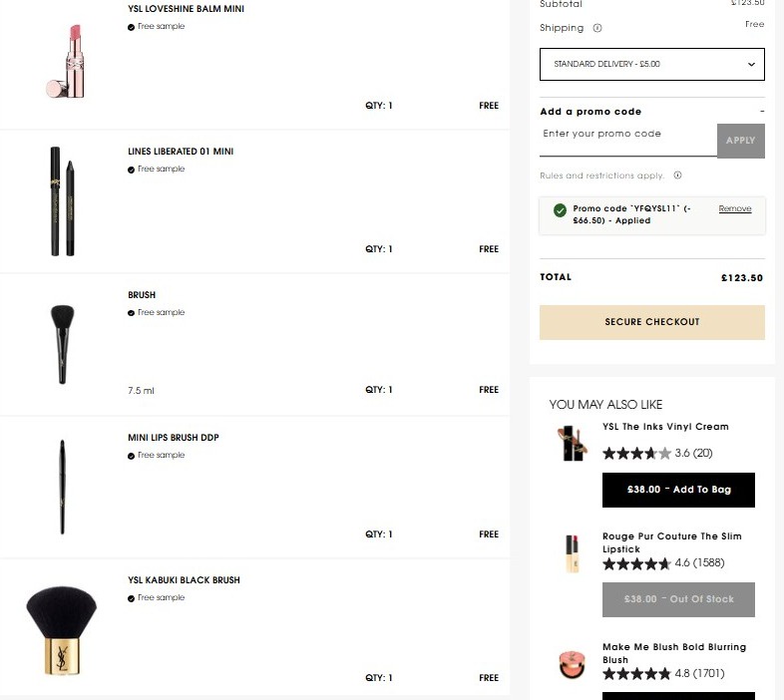Click the Secure Checkout button
784x700 pixels.
pos(652,322)
